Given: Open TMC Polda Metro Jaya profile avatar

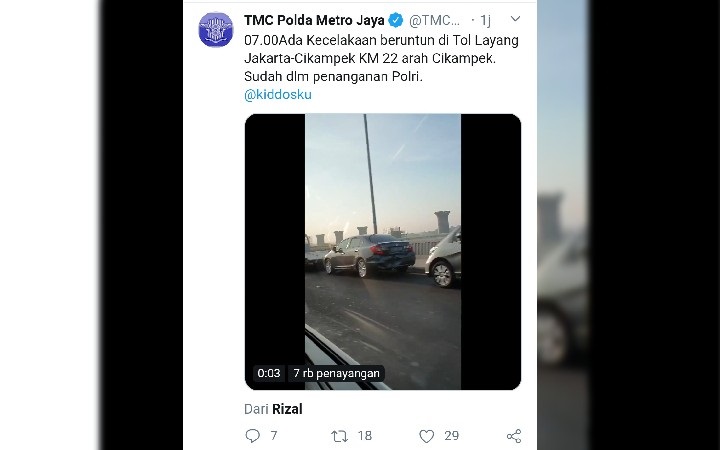Looking at the screenshot, I should [216, 29].
